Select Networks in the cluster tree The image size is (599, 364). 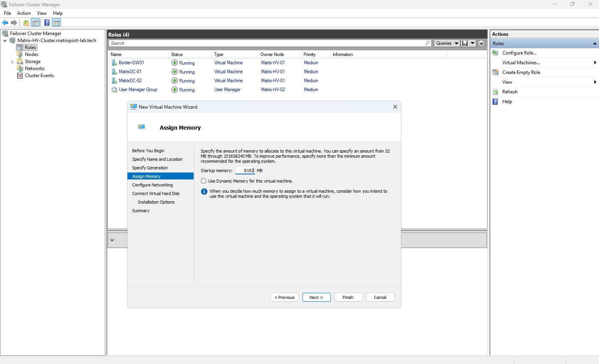[34, 69]
